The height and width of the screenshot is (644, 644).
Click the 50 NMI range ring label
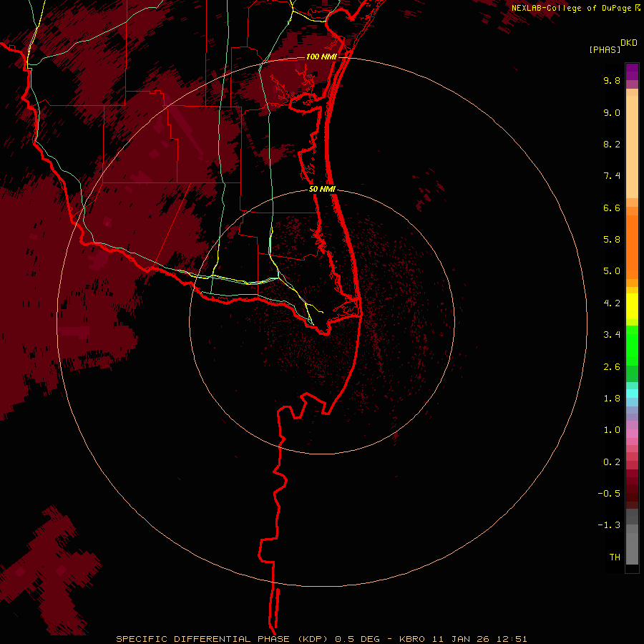click(323, 190)
